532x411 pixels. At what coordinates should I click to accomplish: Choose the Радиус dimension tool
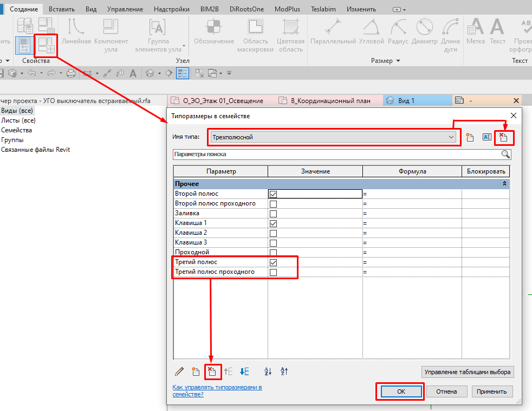398,31
